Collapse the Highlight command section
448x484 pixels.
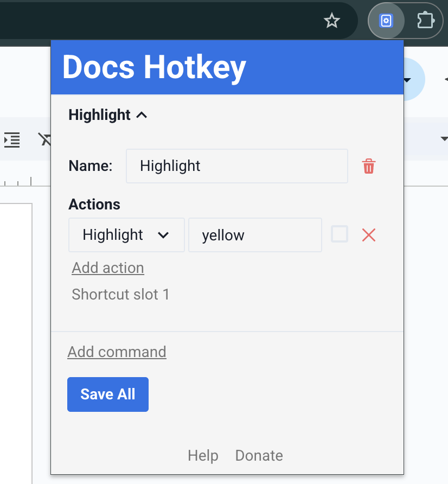click(x=108, y=115)
